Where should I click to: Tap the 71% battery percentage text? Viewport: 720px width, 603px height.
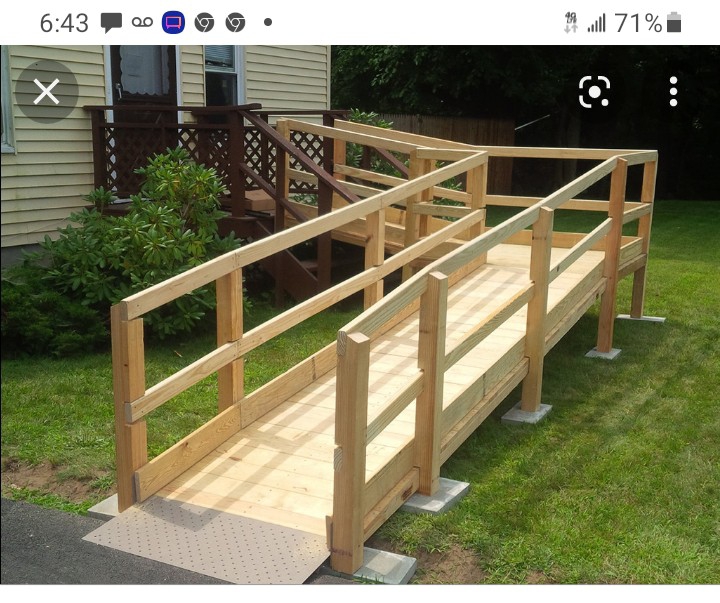coord(638,23)
